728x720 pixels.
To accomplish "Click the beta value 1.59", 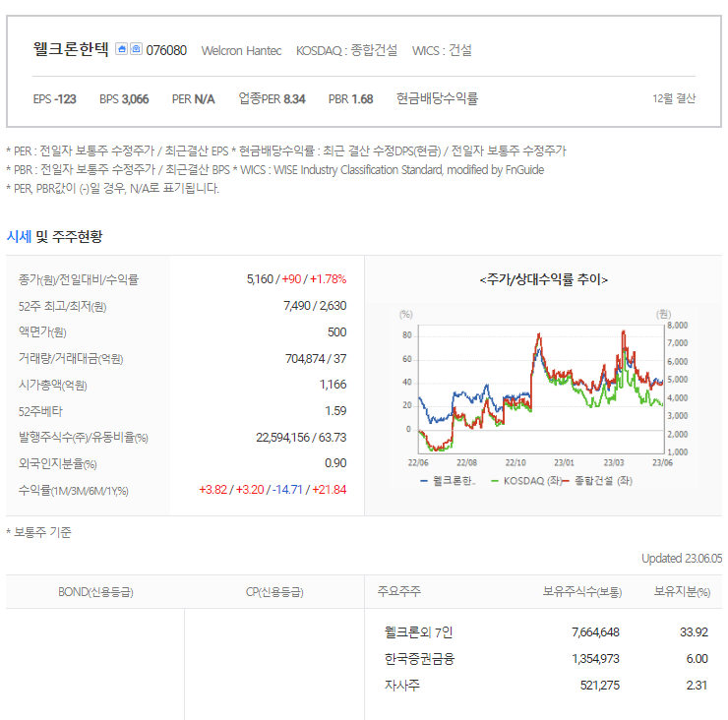I will pyautogui.click(x=335, y=411).
